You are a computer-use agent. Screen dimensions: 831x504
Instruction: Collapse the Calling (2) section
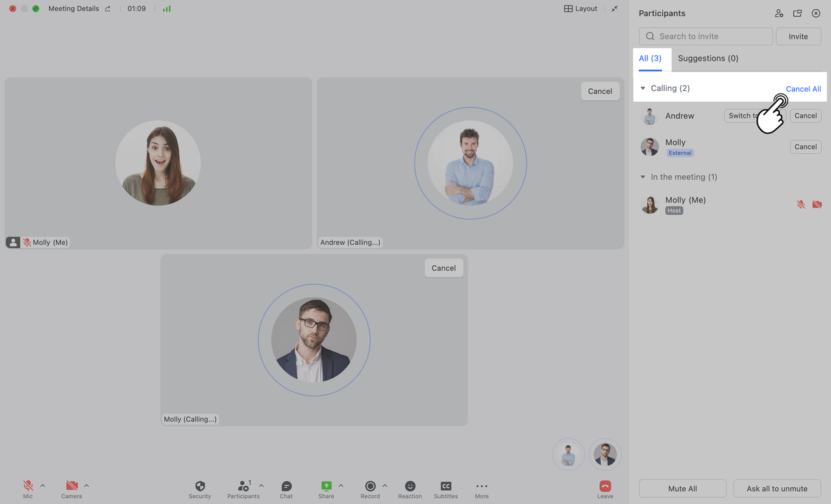pyautogui.click(x=643, y=88)
